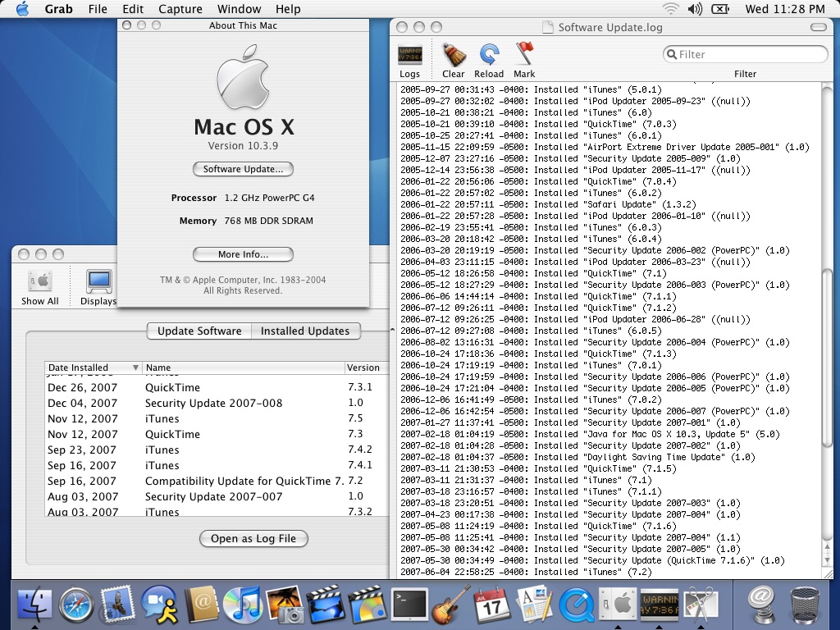840x630 pixels.
Task: Open the volume menu bar control
Action: coord(695,8)
